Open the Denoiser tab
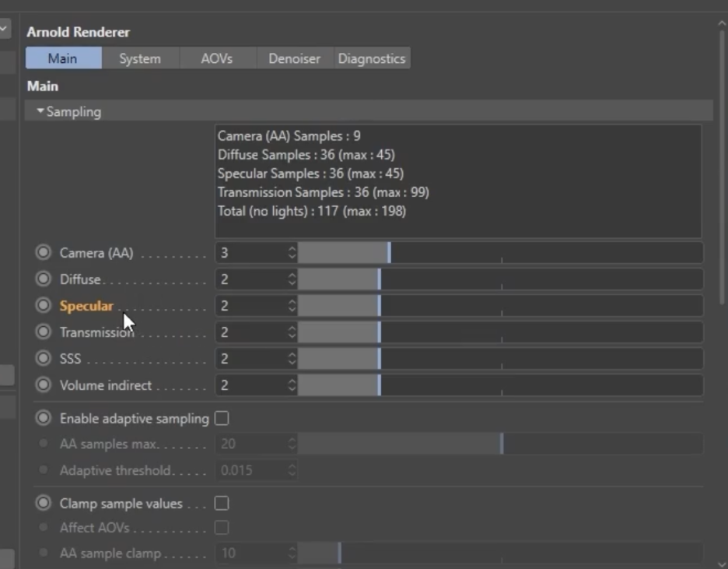 click(x=294, y=58)
